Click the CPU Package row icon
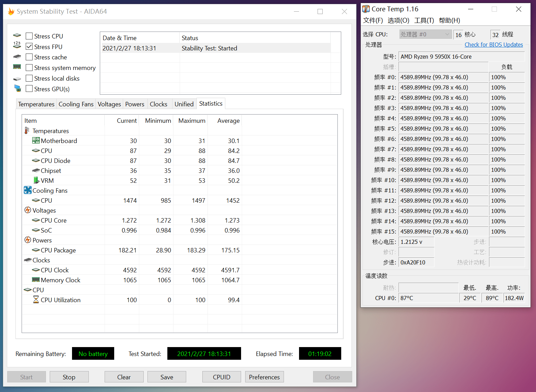536x392 pixels. point(36,250)
